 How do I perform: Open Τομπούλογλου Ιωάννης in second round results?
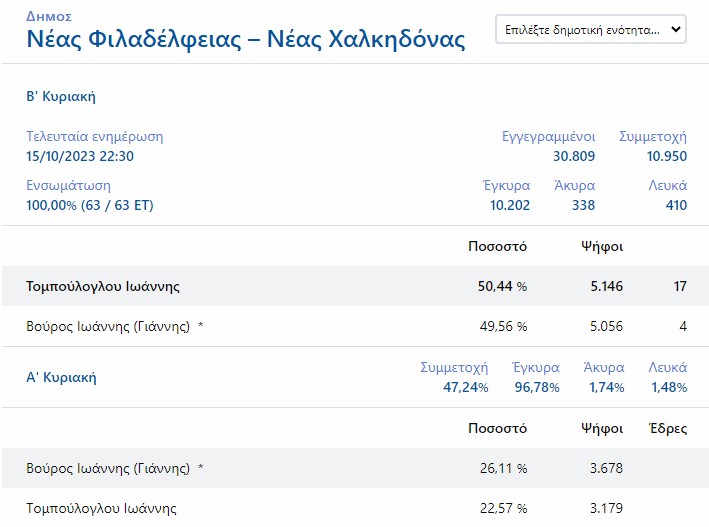(103, 287)
